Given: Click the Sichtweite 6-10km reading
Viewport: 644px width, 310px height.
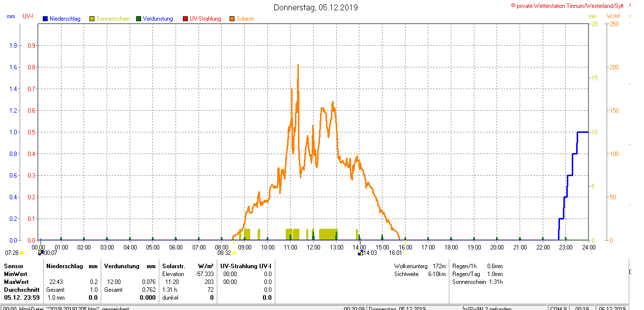Looking at the screenshot, I should pyautogui.click(x=419, y=274).
